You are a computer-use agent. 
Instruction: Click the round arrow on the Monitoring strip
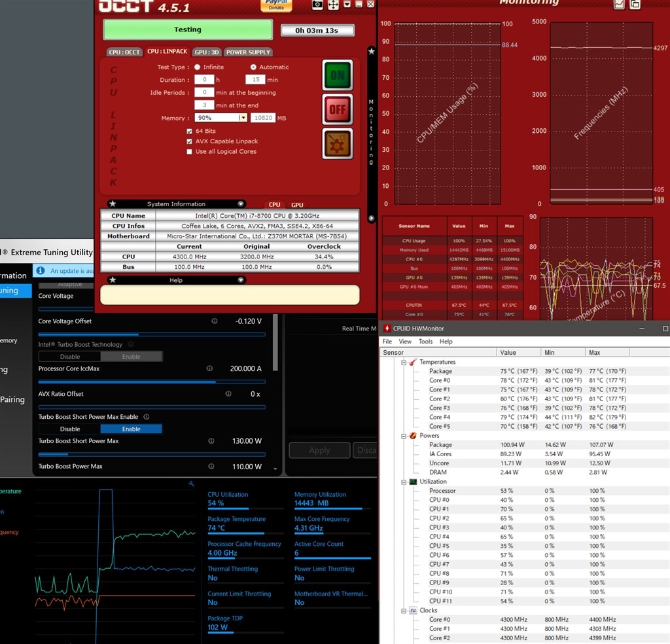(x=372, y=218)
